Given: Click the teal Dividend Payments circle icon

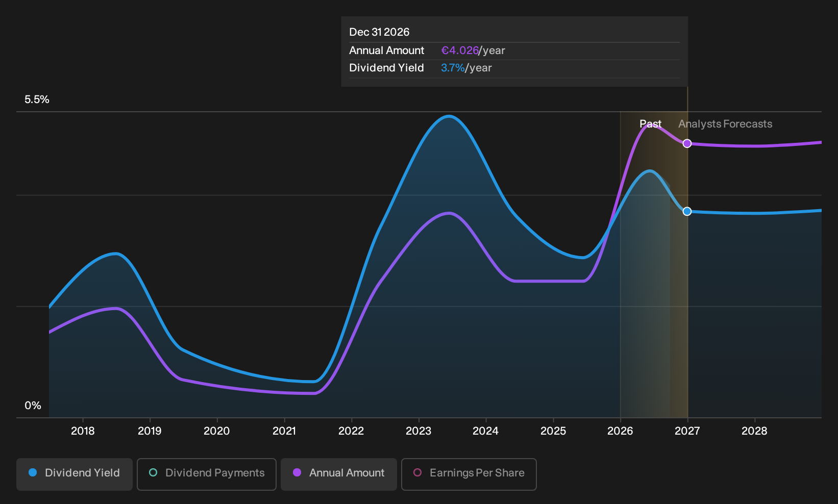Looking at the screenshot, I should click(x=153, y=473).
